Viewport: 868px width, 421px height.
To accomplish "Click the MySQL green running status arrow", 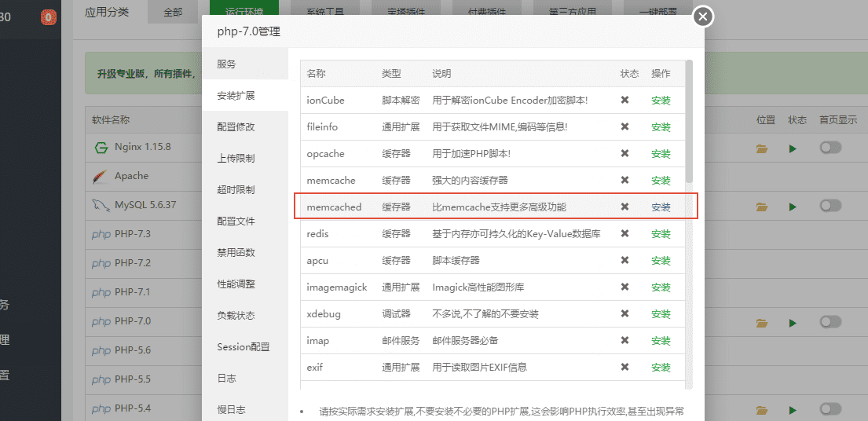I will pyautogui.click(x=793, y=207).
